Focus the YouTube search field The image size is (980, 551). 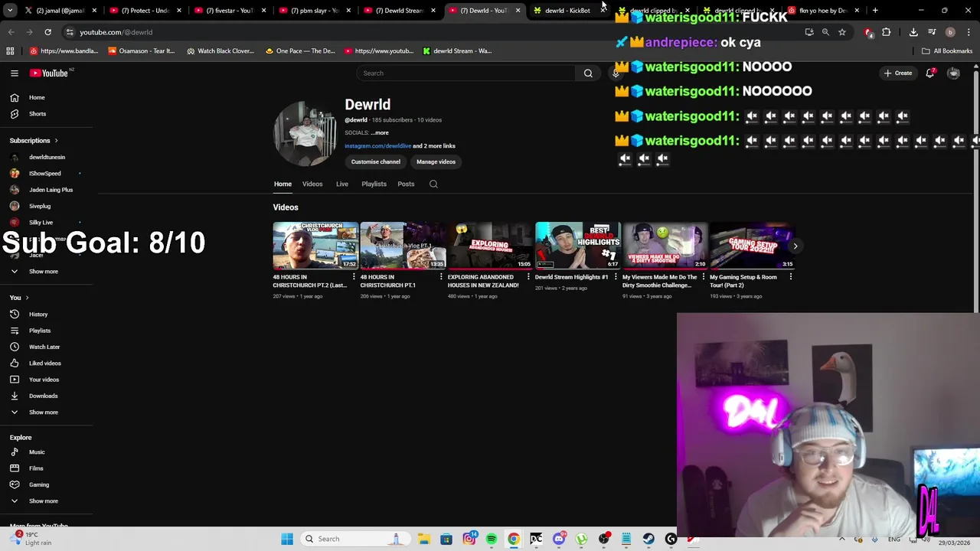pyautogui.click(x=465, y=73)
